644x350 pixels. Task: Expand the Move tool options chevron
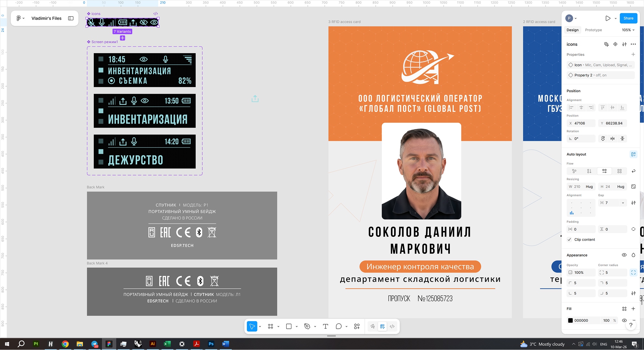point(260,327)
